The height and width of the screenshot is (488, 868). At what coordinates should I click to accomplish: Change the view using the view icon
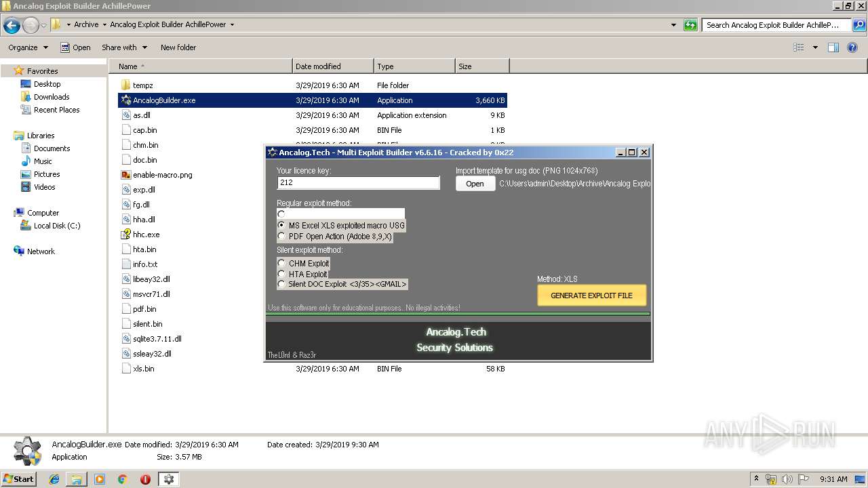coord(799,47)
